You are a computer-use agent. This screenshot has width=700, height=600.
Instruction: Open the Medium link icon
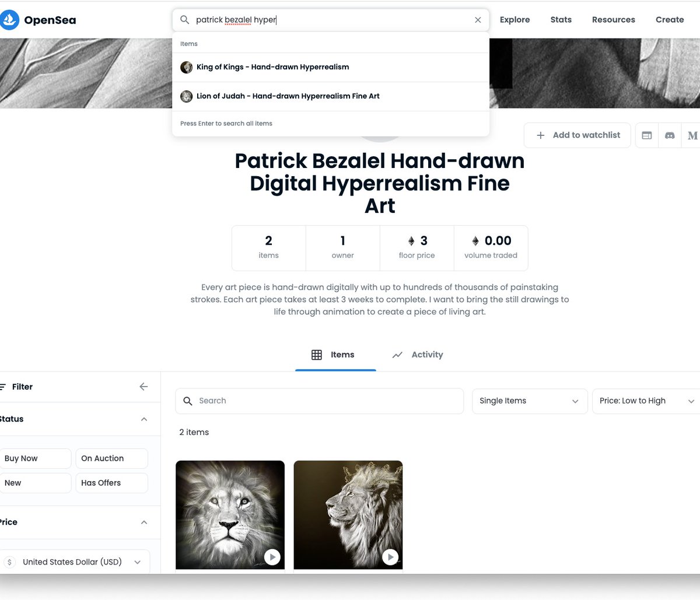pyautogui.click(x=692, y=135)
